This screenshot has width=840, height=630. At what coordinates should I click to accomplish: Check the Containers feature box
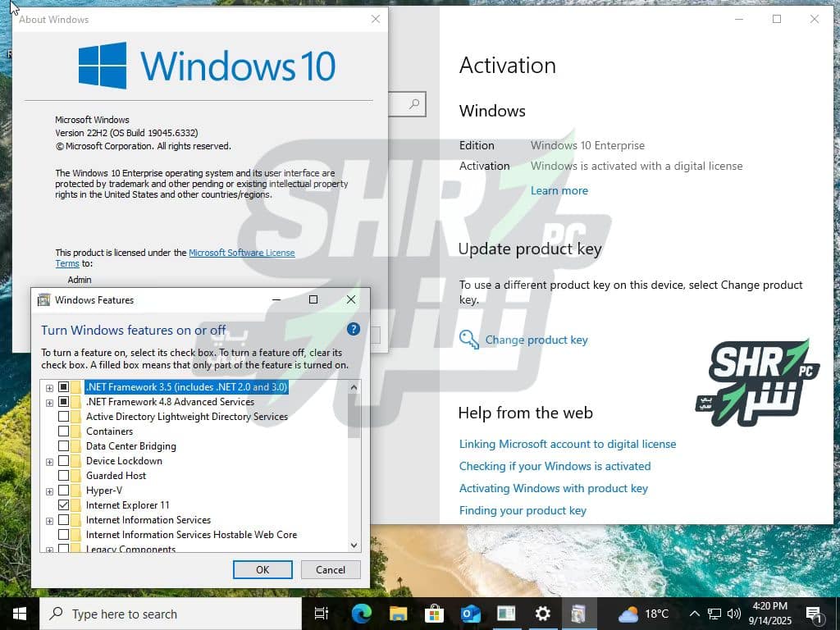click(x=64, y=431)
